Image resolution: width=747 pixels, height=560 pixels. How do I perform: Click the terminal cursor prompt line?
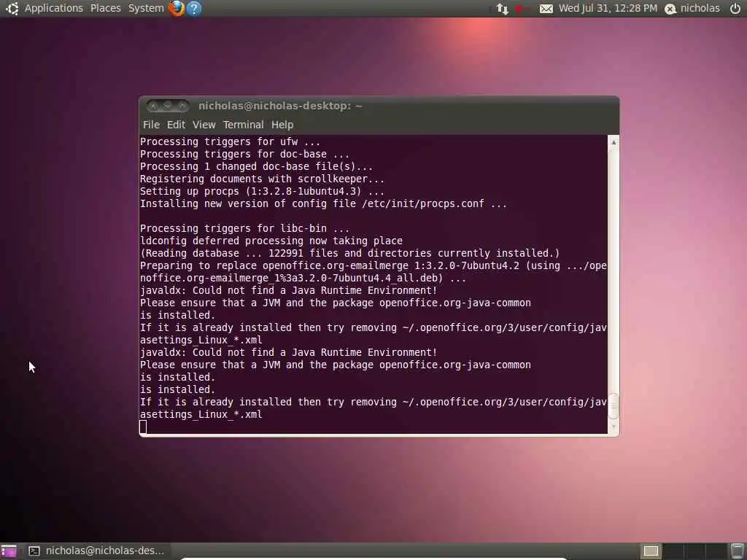point(143,427)
